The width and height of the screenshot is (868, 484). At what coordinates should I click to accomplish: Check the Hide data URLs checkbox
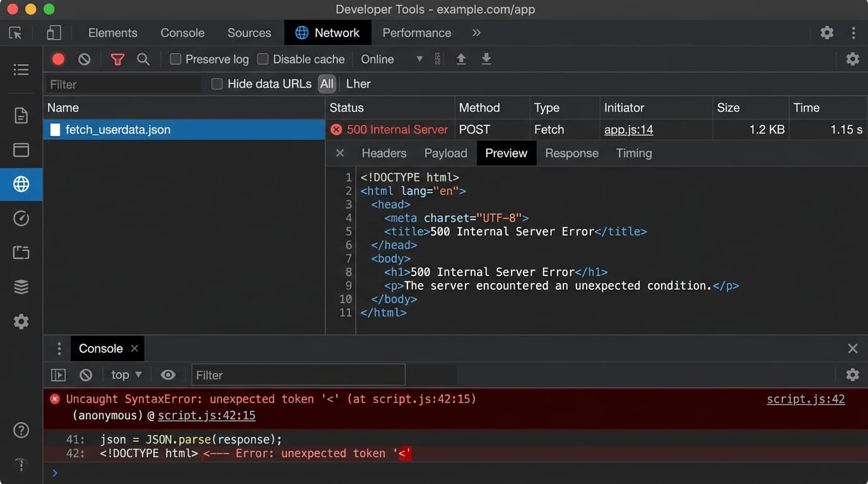(x=217, y=84)
